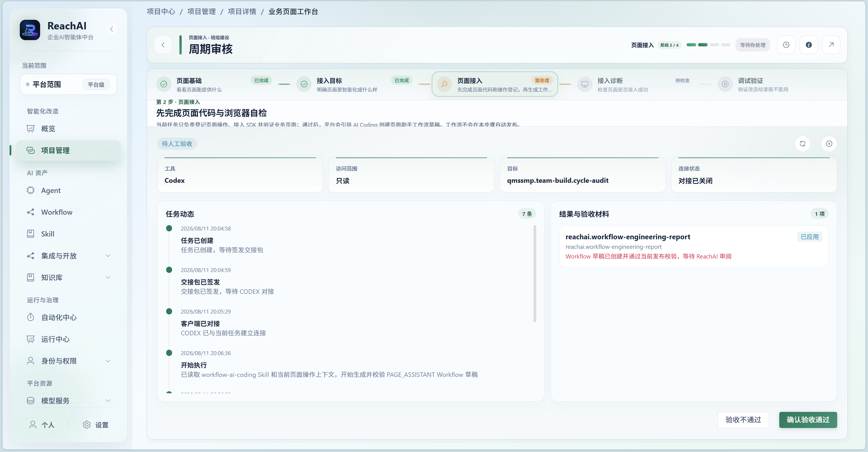Open the Workflow menu item label
Screen dimensions: 868x452
point(57,212)
